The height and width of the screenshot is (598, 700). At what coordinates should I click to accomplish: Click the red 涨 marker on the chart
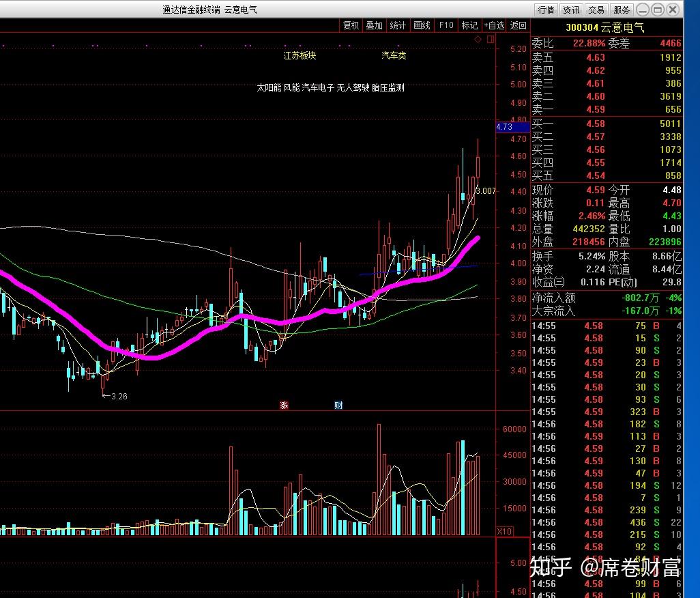[284, 405]
